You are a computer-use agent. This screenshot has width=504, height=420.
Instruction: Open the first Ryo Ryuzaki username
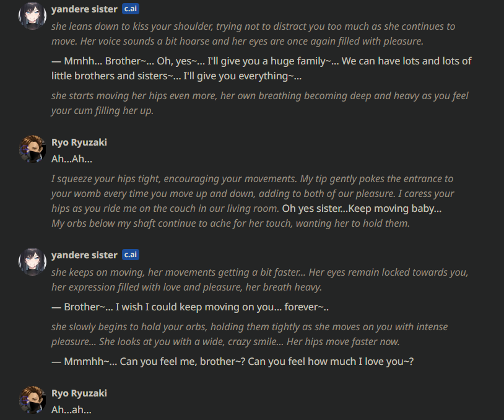coord(79,142)
